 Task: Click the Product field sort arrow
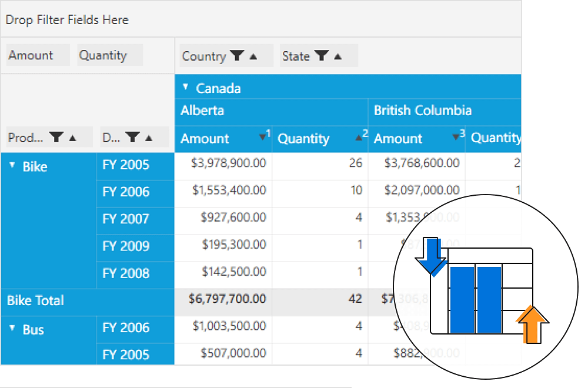click(73, 138)
